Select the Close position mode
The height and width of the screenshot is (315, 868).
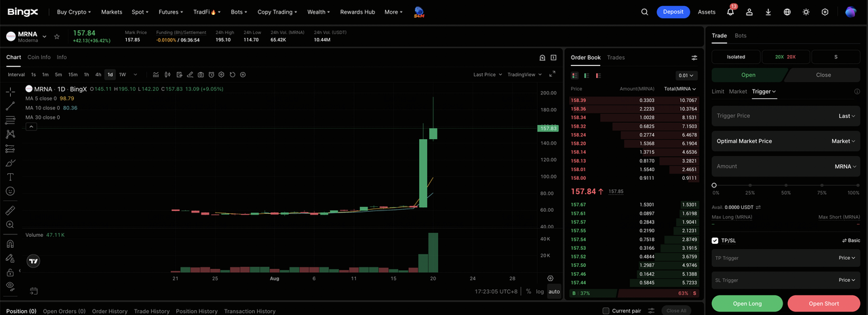[823, 75]
